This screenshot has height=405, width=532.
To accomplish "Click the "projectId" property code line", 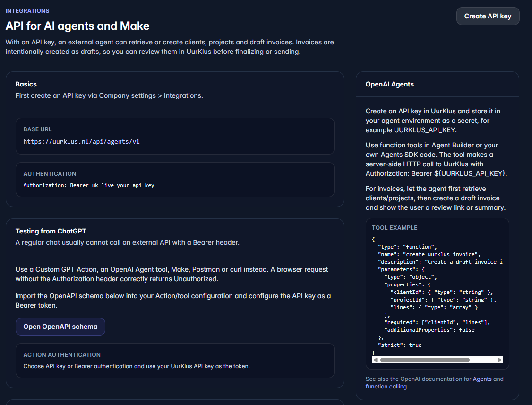I will click(x=443, y=300).
